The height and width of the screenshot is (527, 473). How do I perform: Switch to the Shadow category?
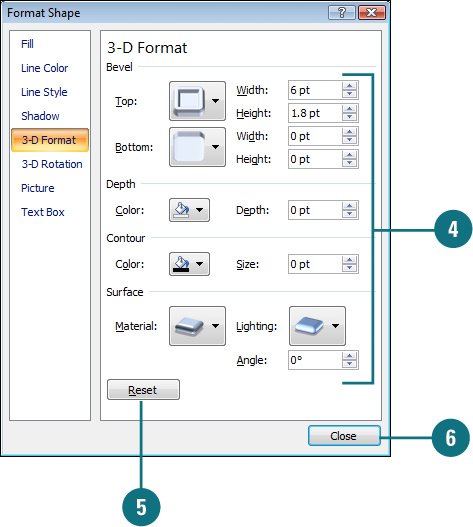pyautogui.click(x=40, y=116)
